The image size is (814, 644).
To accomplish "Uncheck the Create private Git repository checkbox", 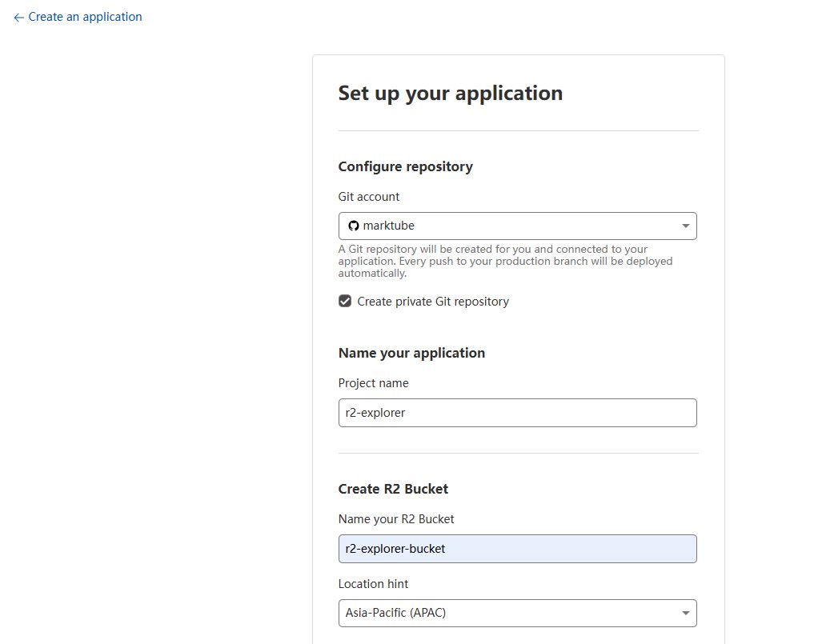I will (x=345, y=302).
